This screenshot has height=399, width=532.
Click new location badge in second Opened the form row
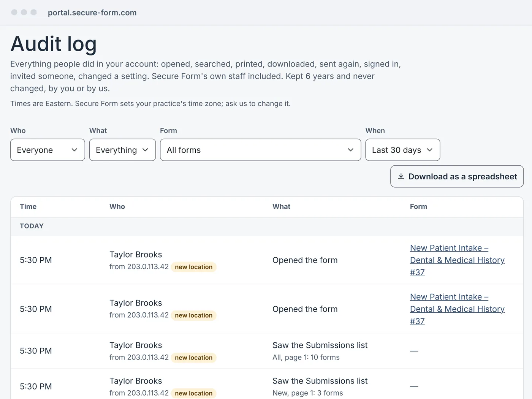(194, 315)
